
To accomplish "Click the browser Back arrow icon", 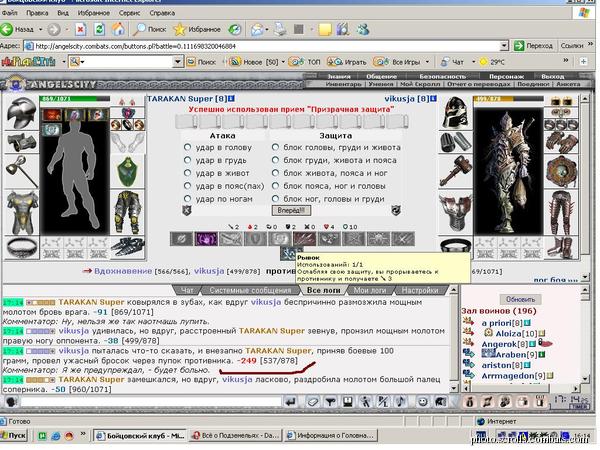I will 7,29.
